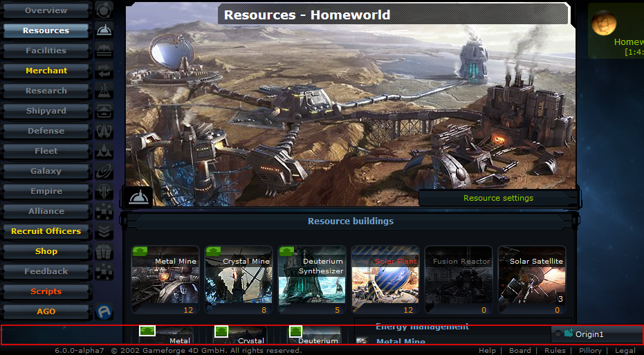
Task: Open the Galaxy view
Action: point(46,171)
